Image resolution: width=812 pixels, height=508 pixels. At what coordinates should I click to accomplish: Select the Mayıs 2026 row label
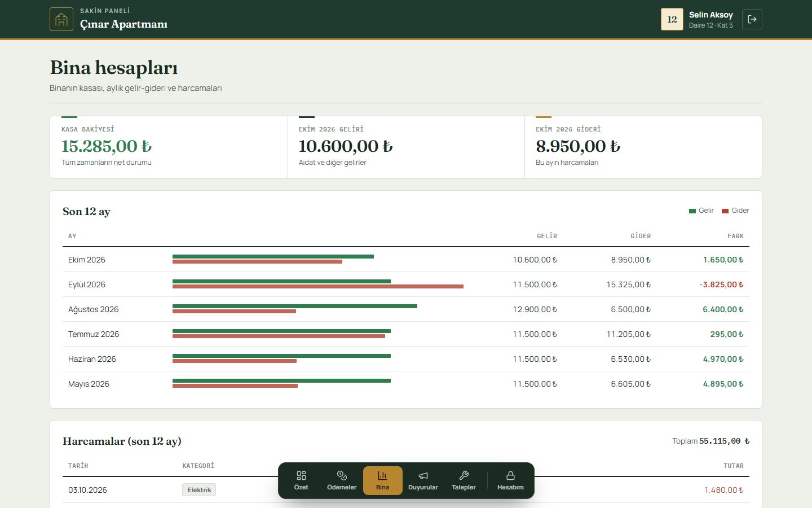(89, 384)
